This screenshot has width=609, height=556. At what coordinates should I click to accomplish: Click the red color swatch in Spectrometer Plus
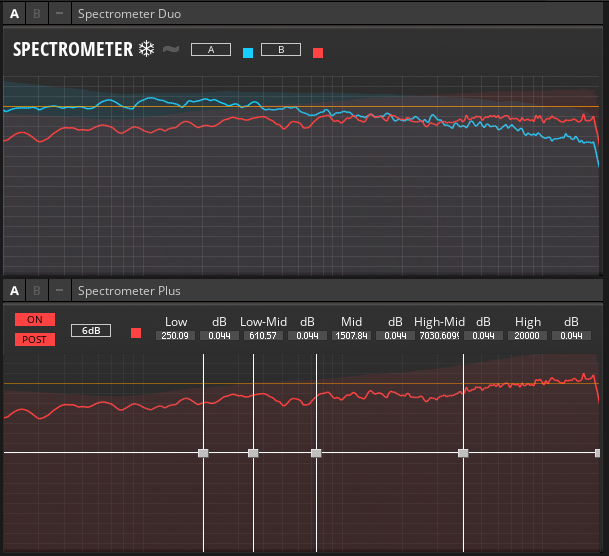(x=136, y=333)
